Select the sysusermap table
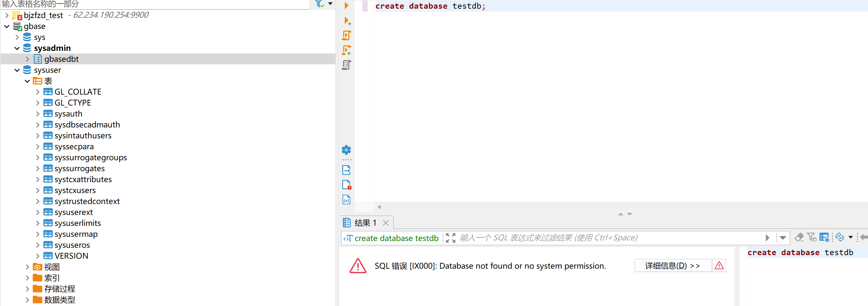The width and height of the screenshot is (868, 306). click(76, 234)
